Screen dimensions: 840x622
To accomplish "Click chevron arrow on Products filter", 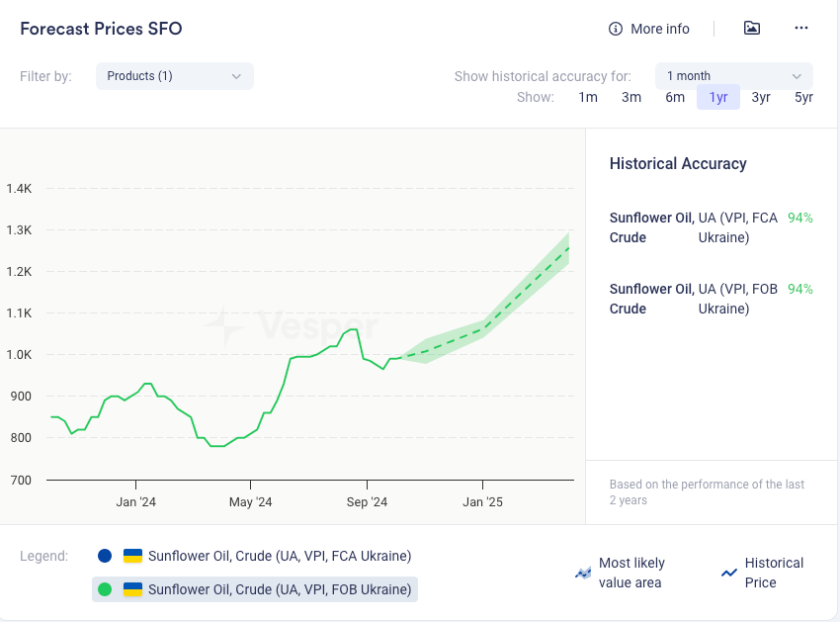I will click(236, 76).
